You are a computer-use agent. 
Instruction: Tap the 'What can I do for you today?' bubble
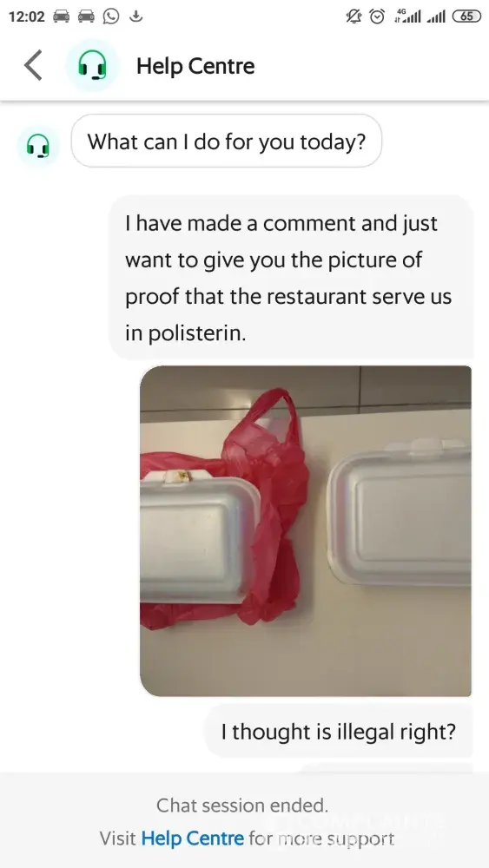click(x=227, y=141)
